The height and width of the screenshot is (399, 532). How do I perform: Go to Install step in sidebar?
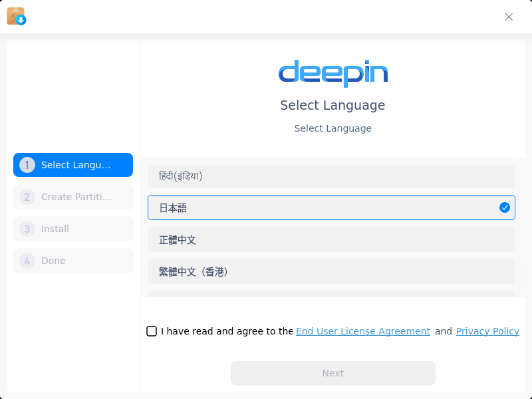click(73, 229)
